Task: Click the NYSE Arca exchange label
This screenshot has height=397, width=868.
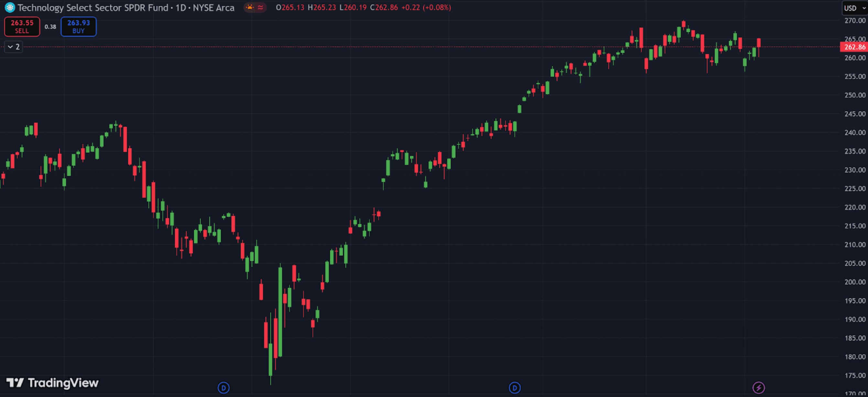Action: 213,7
